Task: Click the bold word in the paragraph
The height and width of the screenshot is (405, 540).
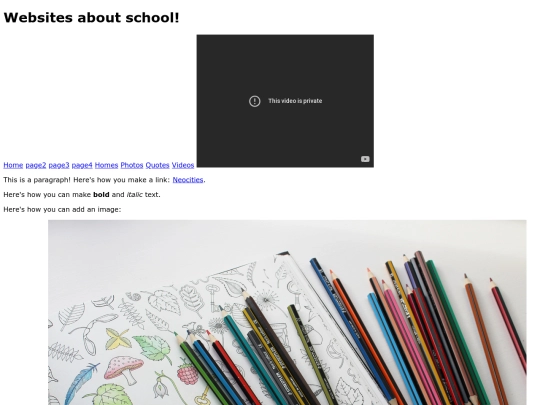Action: [101, 195]
